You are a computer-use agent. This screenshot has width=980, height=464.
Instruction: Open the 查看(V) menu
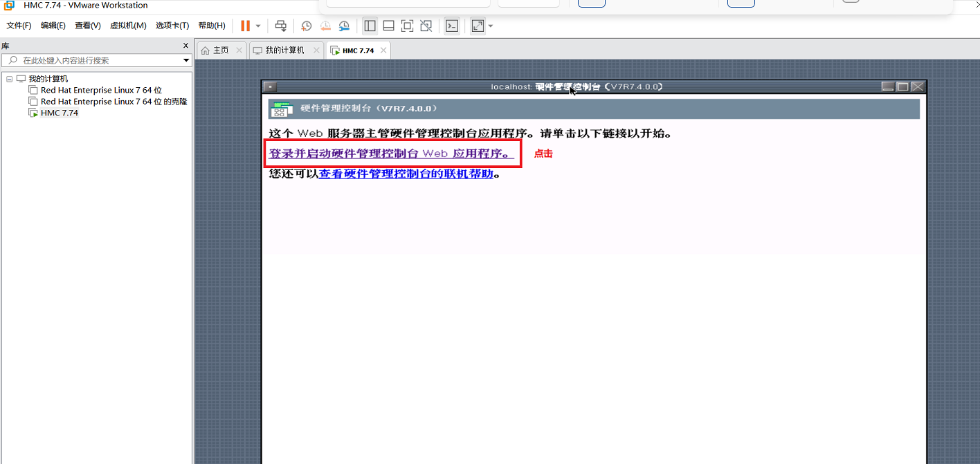pyautogui.click(x=88, y=26)
